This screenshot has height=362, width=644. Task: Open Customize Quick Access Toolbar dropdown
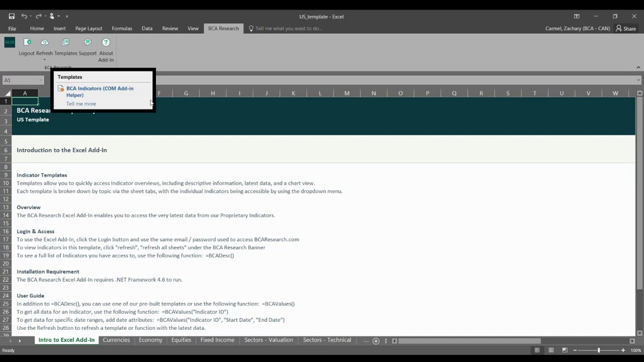click(x=66, y=17)
